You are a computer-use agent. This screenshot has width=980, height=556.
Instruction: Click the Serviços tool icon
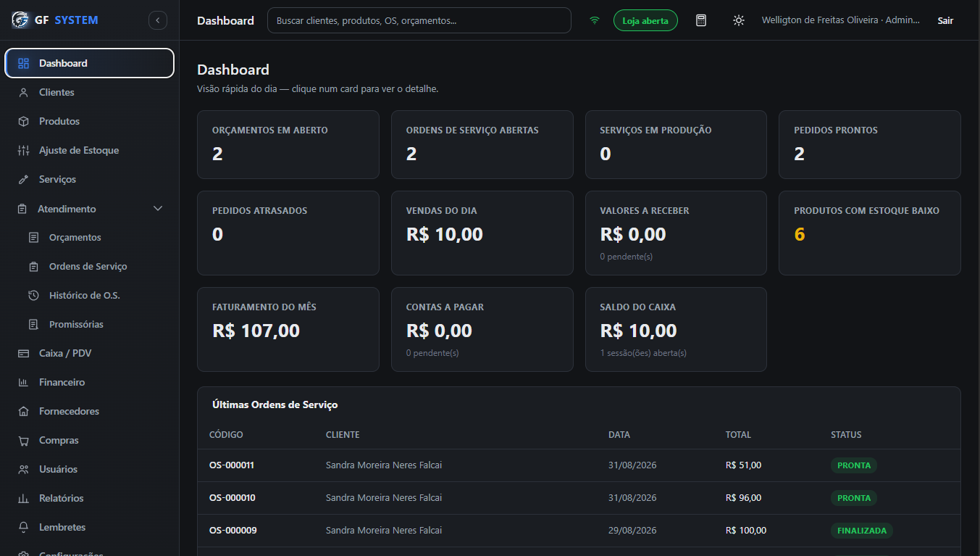23,179
